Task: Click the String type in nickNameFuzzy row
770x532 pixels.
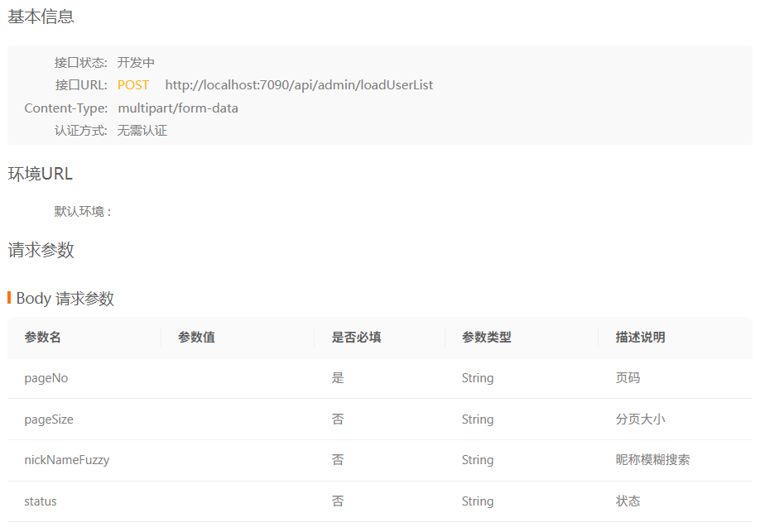Action: pos(478,460)
